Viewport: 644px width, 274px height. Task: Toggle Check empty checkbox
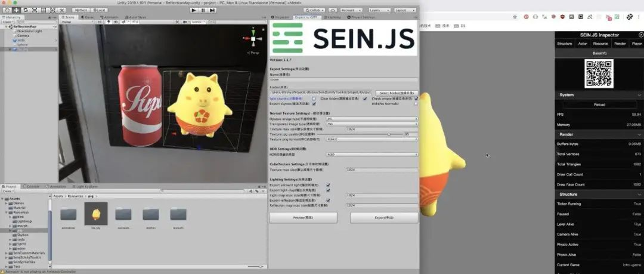(x=416, y=98)
